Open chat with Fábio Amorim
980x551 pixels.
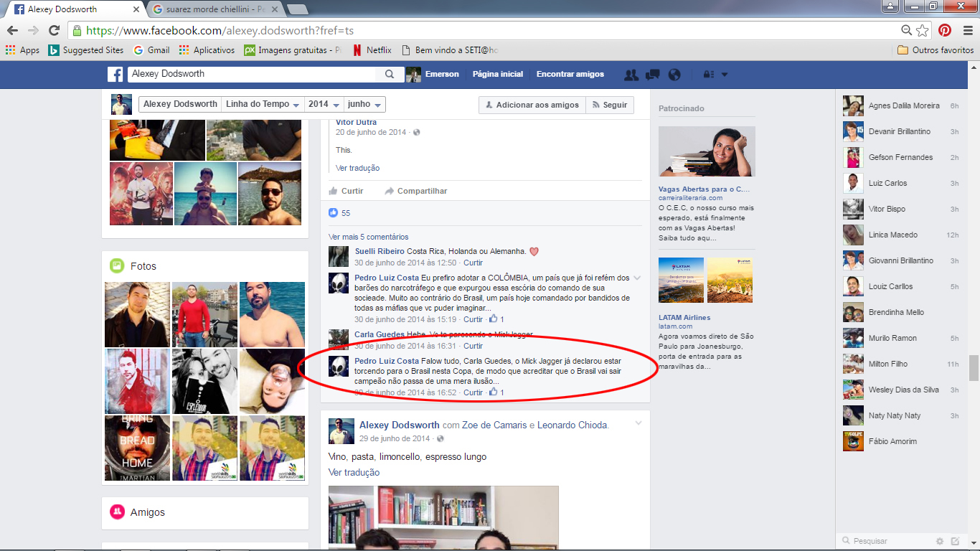coord(901,441)
